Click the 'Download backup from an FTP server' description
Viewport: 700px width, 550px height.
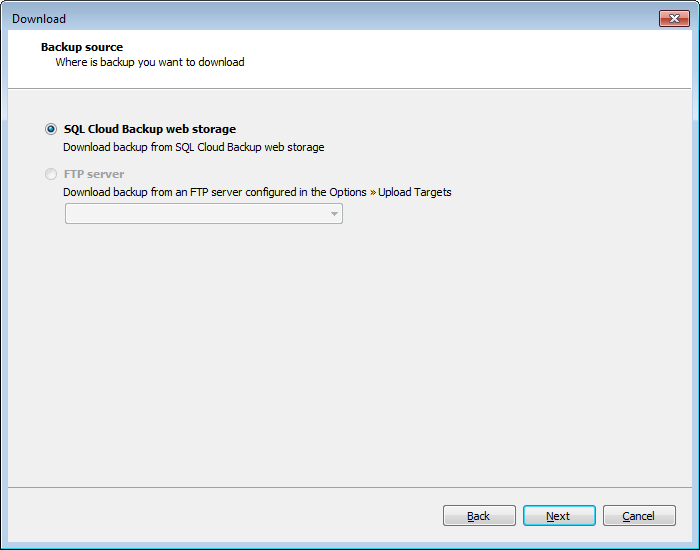coord(257,192)
